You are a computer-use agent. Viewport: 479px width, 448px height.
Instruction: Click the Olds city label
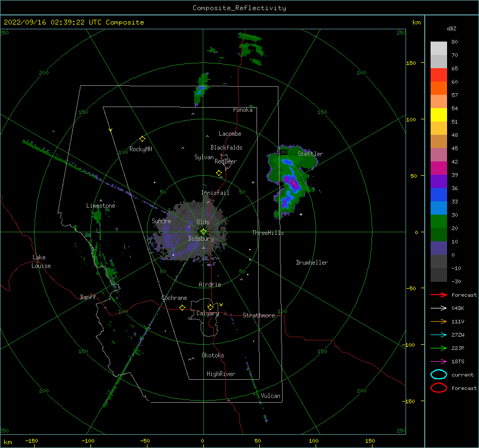[203, 222]
